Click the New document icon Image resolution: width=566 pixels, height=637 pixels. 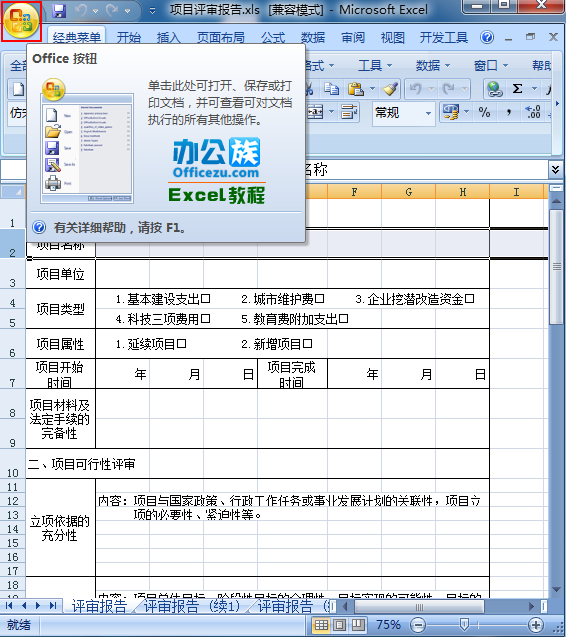click(18, 89)
